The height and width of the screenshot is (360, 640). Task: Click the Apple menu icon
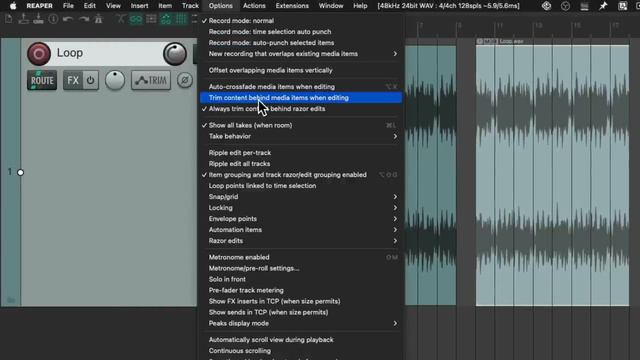13,6
